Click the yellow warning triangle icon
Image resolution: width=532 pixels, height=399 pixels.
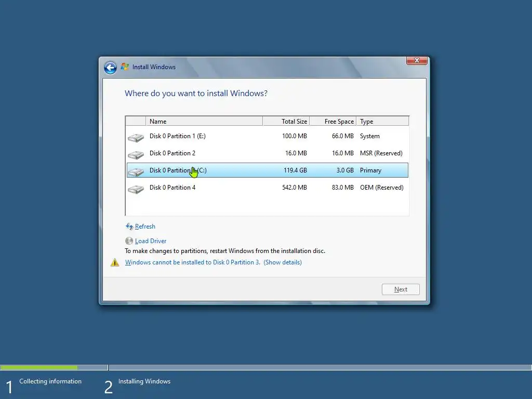[x=115, y=262]
